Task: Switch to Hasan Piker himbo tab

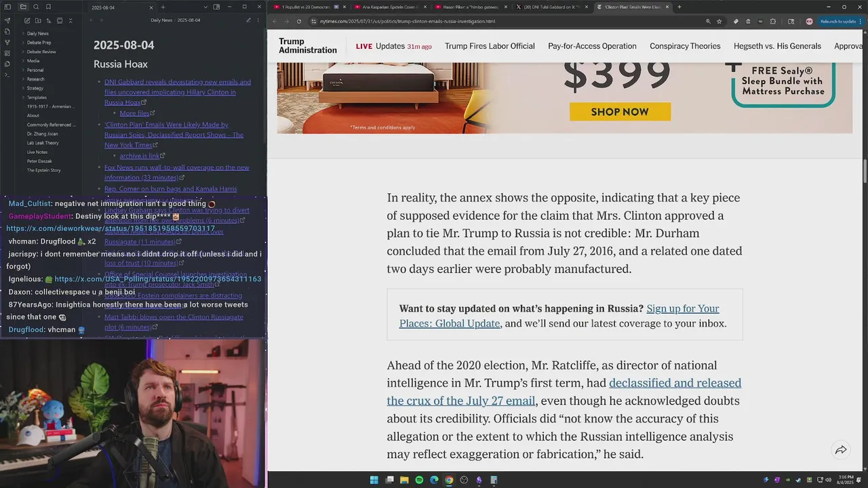Action: pos(471,7)
